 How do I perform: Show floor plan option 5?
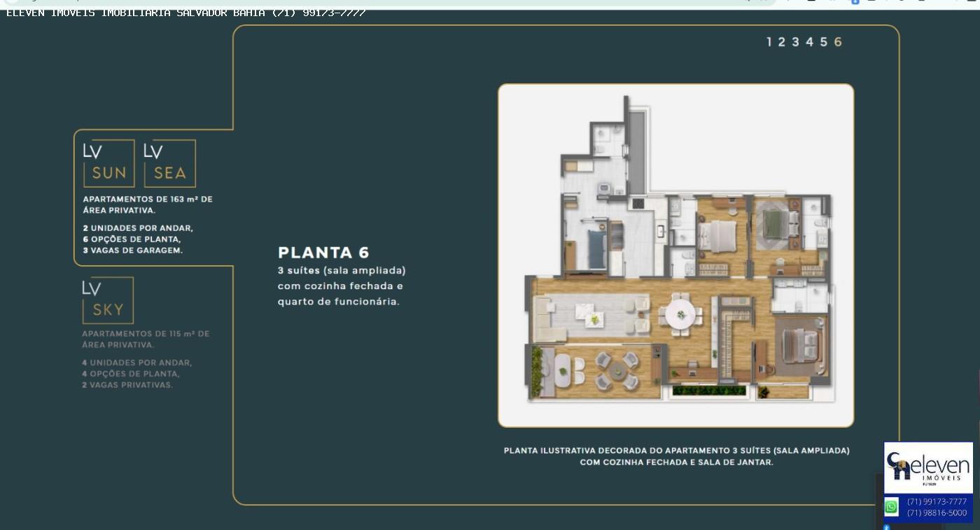pos(823,42)
